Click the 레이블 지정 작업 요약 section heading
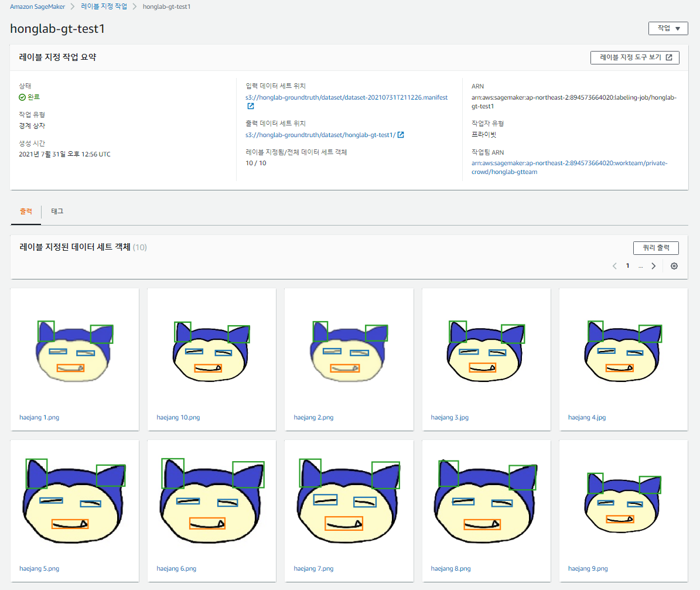 pos(57,57)
